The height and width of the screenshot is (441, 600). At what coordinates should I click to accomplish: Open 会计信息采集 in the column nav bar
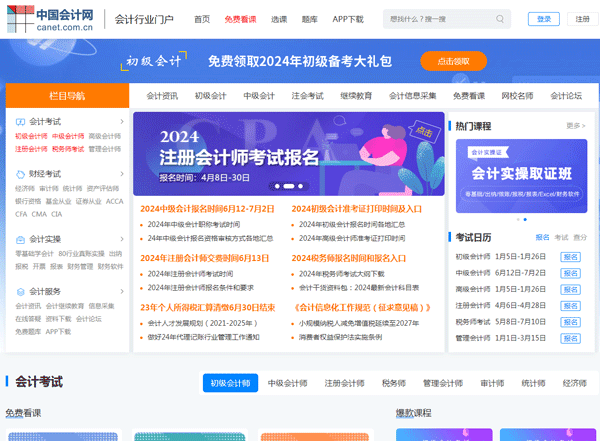click(412, 96)
